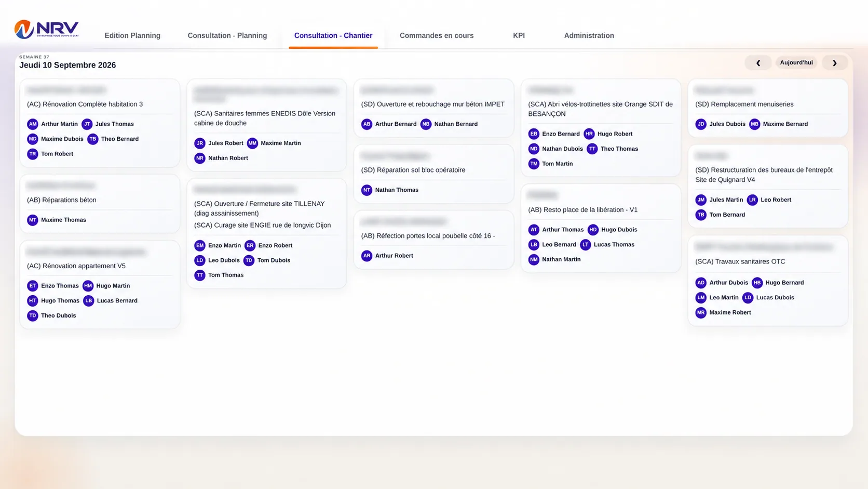This screenshot has height=489, width=868.
Task: Click the EM avatar of Enzo Martin
Action: [200, 246]
